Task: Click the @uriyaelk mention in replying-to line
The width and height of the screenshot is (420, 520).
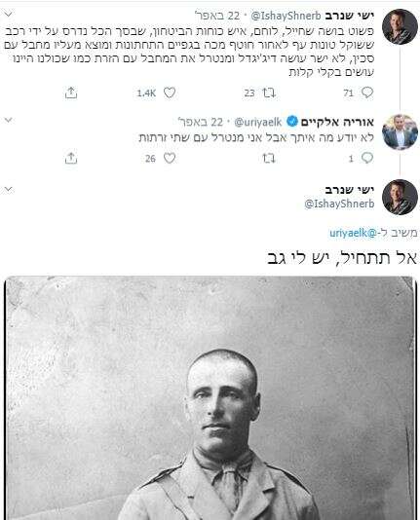Action: (x=353, y=233)
